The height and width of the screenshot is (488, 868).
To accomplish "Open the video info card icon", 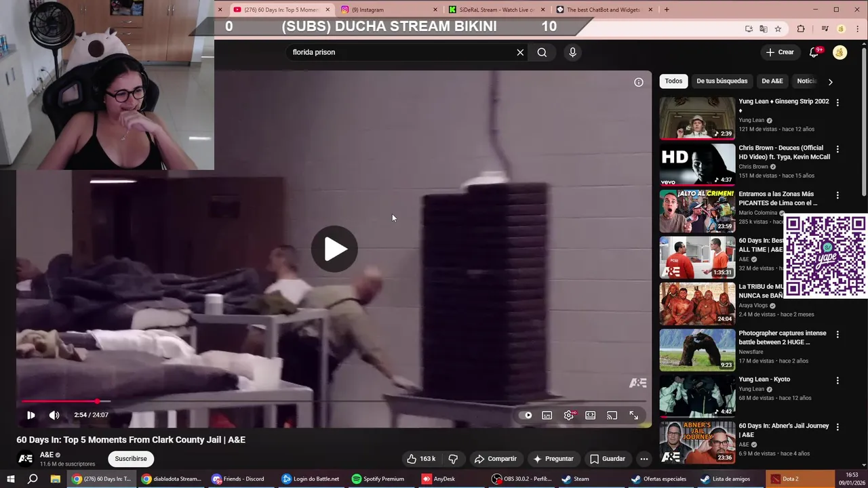I will point(639,82).
